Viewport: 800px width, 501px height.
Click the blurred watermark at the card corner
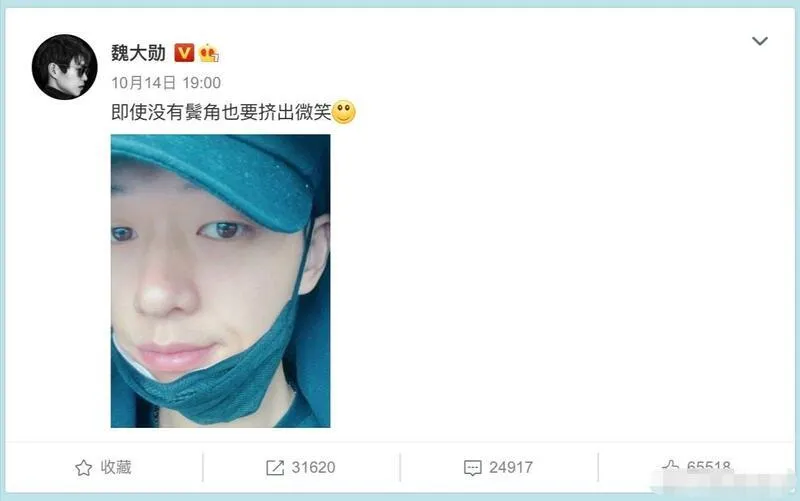(722, 482)
